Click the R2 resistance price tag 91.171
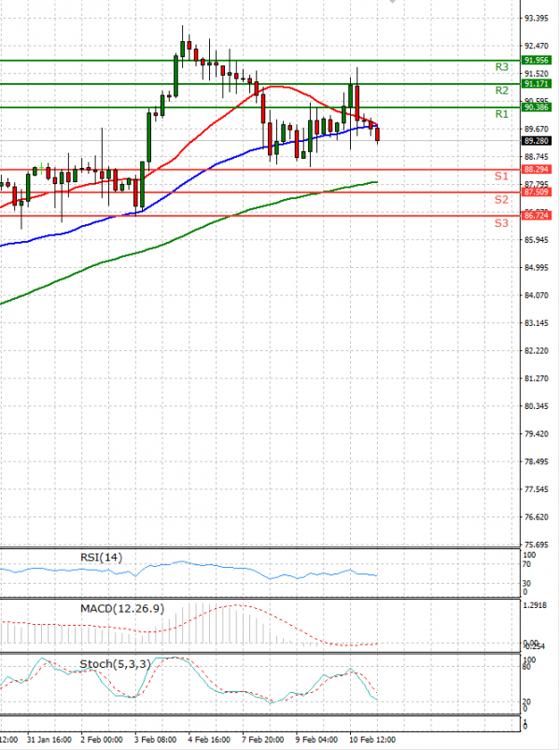The width and height of the screenshot is (560, 750). (536, 84)
